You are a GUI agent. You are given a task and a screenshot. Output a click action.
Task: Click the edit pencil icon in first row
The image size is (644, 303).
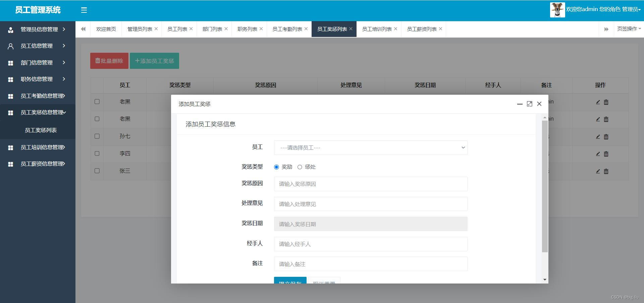(x=598, y=102)
